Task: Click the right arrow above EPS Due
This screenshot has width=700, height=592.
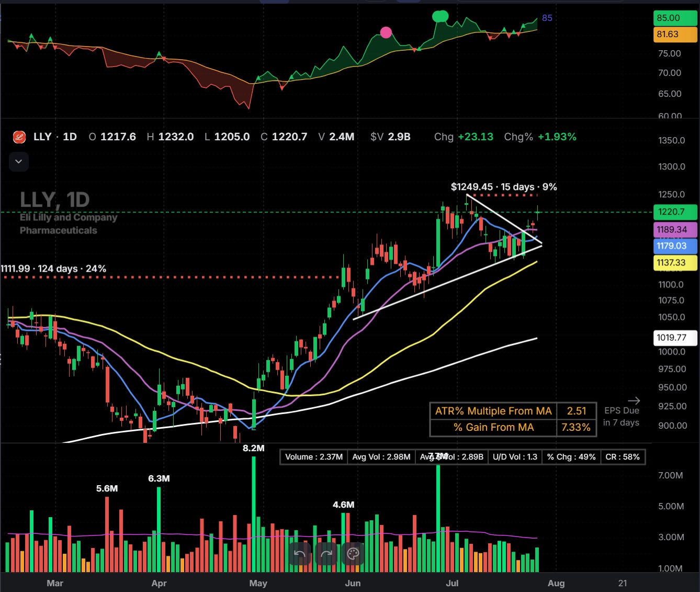Action: (634, 401)
